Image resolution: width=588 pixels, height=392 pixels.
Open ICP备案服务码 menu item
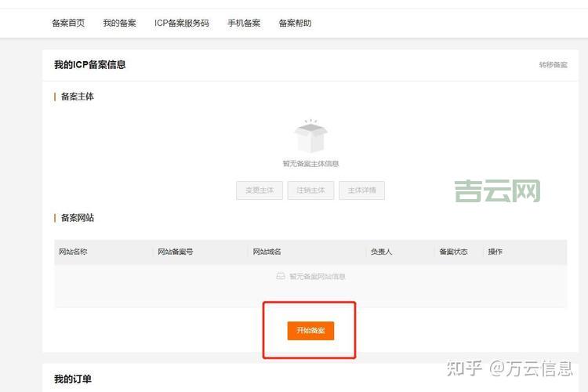pyautogui.click(x=182, y=23)
